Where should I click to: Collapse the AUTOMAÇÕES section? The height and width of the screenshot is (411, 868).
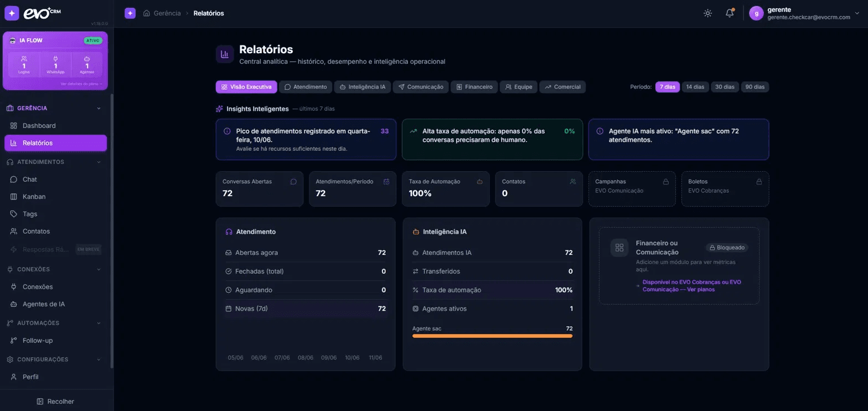[99, 323]
